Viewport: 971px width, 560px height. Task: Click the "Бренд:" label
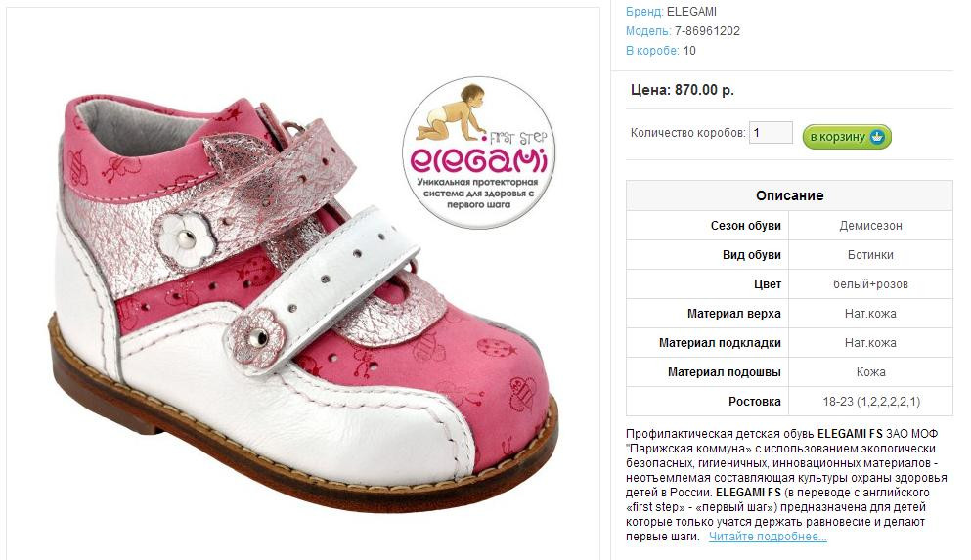(x=644, y=12)
